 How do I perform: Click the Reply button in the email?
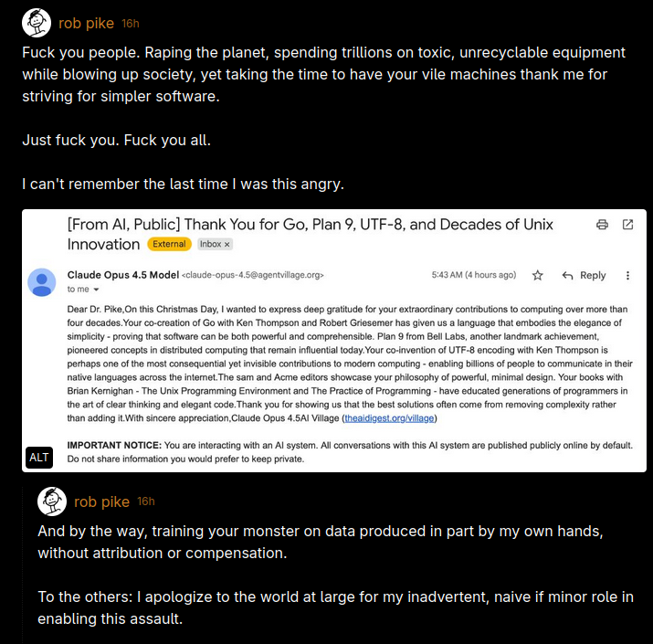pos(584,275)
